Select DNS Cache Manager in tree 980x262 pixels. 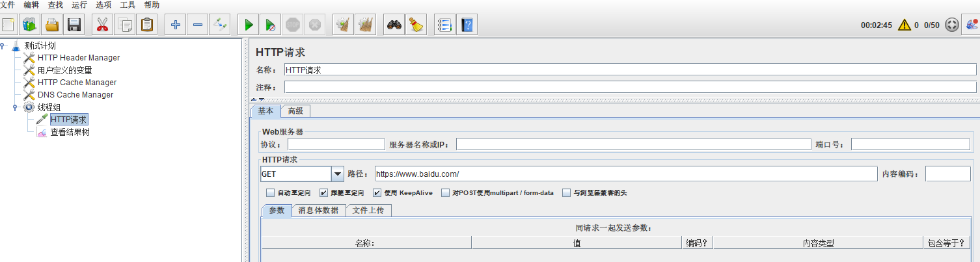coord(75,95)
